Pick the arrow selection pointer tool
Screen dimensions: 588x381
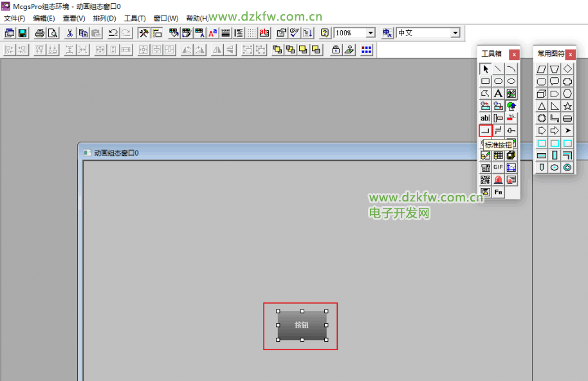click(x=485, y=69)
